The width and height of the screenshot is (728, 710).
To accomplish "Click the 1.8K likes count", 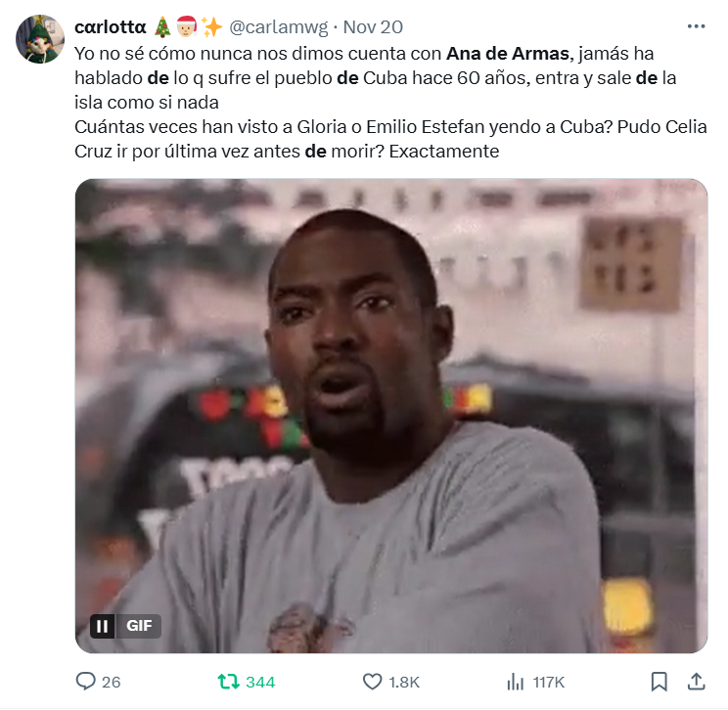I will [404, 683].
